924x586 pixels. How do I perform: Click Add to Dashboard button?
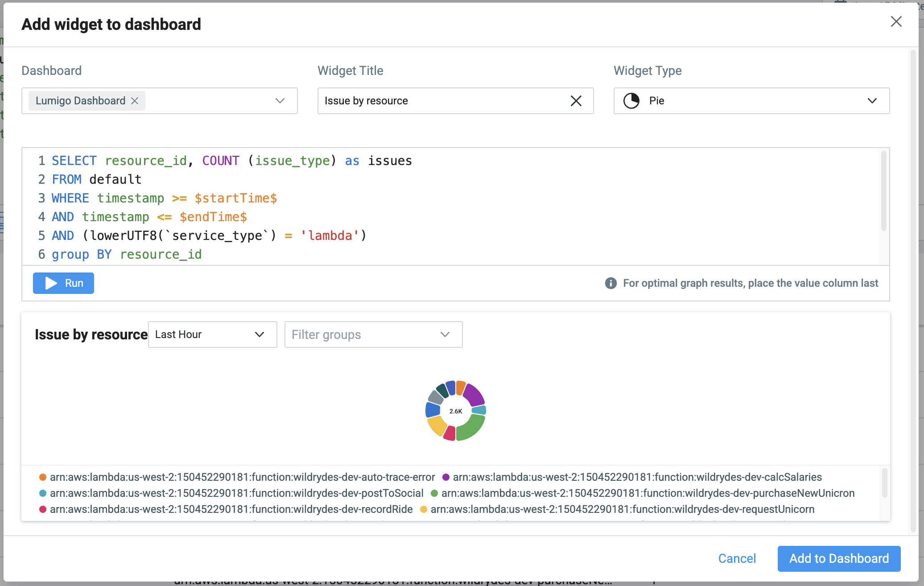point(839,558)
